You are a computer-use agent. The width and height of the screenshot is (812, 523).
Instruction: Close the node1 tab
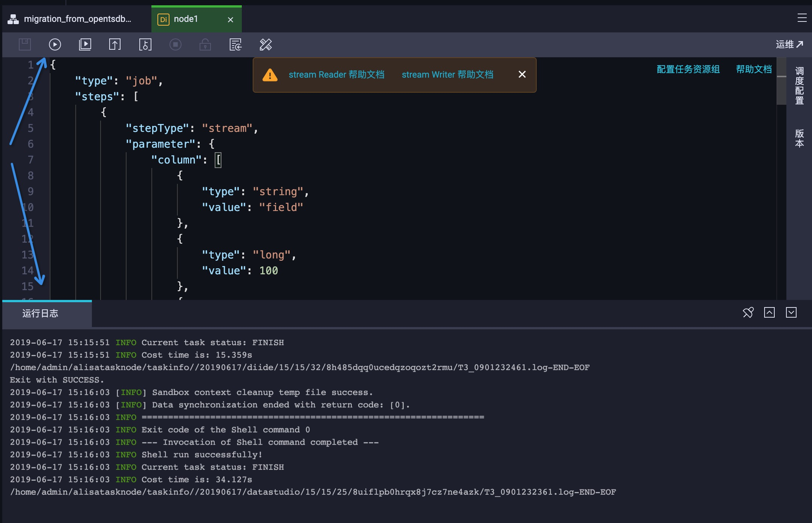tap(230, 20)
